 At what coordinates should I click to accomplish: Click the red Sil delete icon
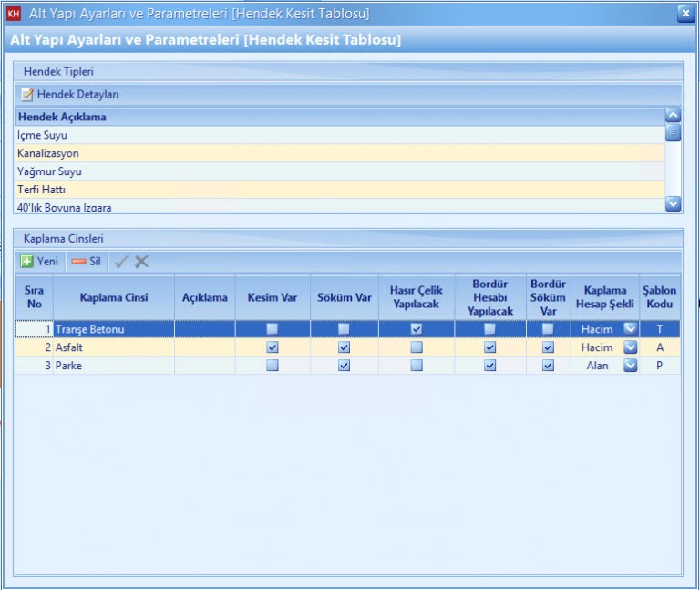79,261
